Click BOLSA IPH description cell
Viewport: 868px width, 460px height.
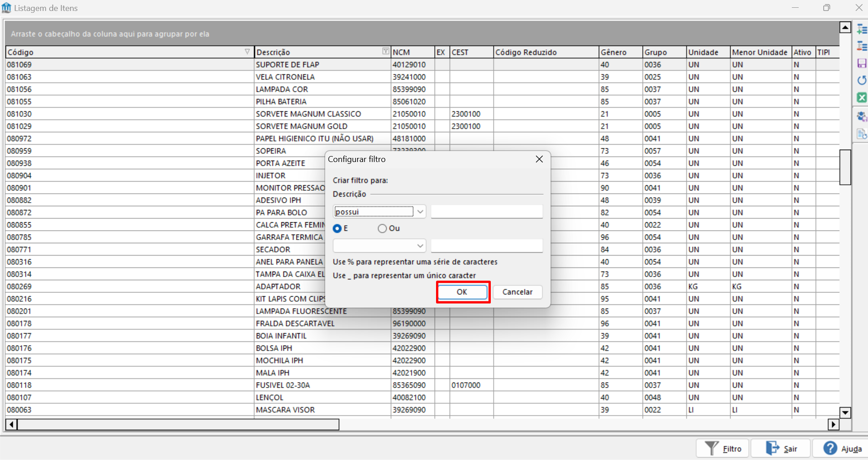point(322,348)
